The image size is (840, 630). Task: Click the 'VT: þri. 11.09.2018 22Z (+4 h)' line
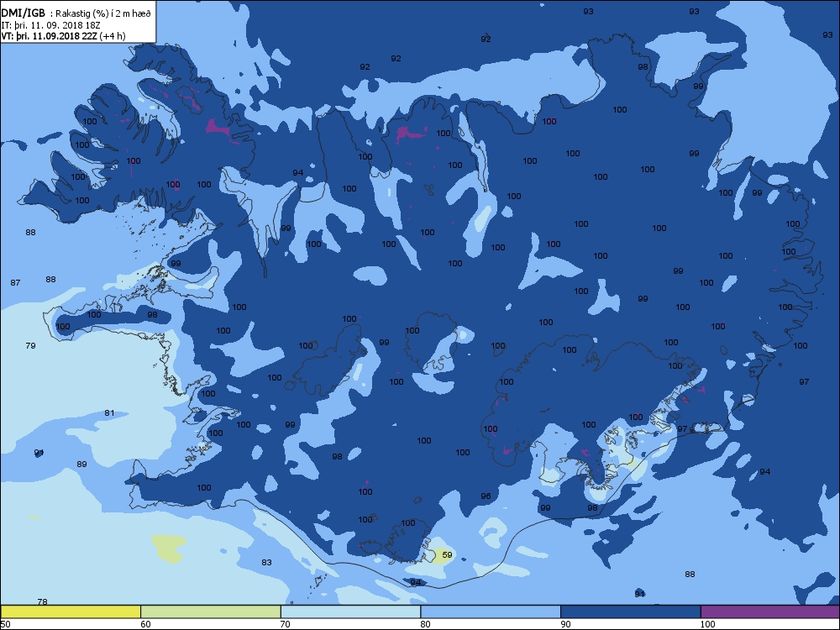63,36
